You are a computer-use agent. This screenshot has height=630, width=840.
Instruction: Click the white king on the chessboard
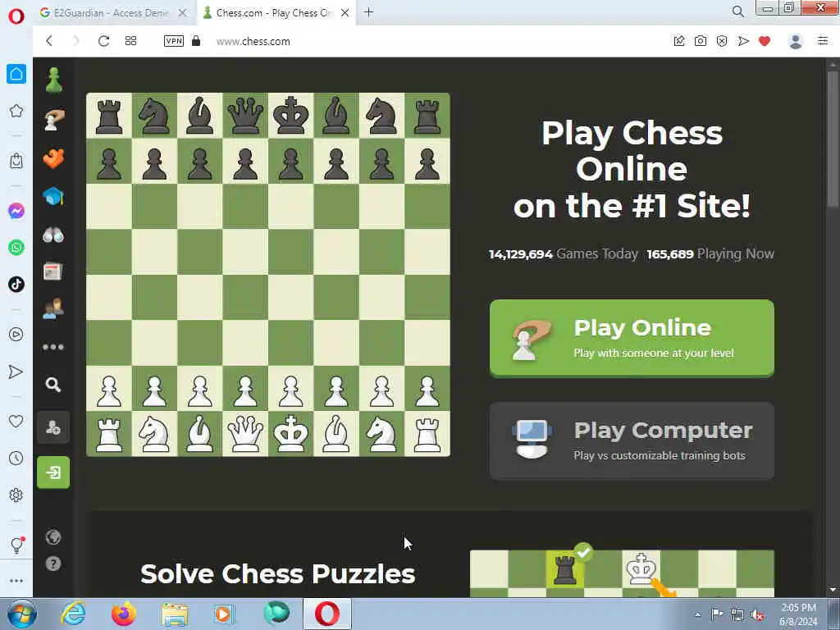coord(291,434)
